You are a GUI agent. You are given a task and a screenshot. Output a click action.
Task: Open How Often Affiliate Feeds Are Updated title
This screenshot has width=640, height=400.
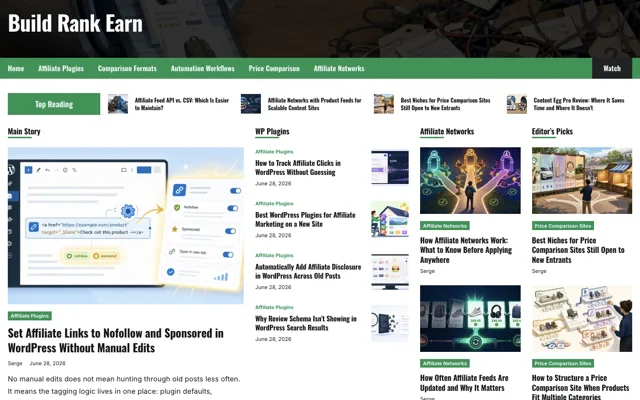tap(464, 383)
